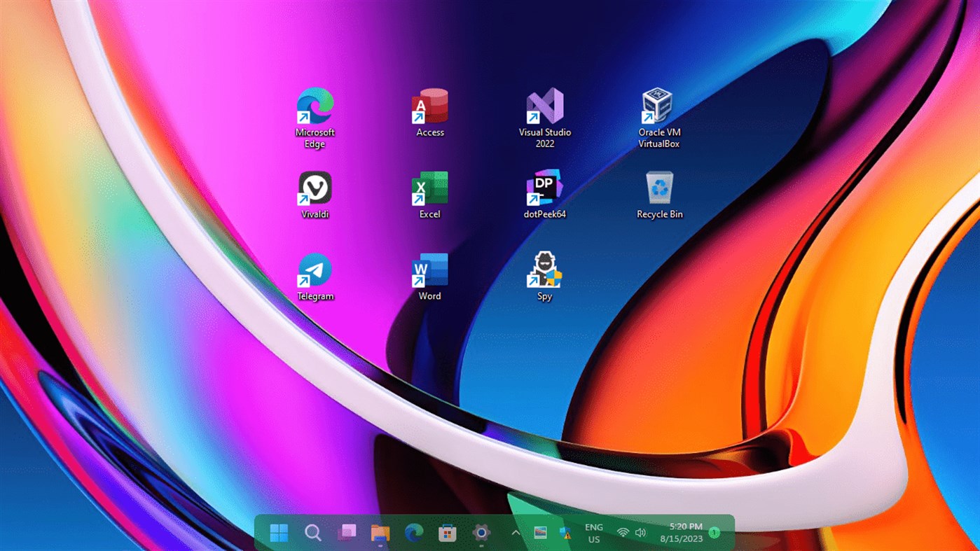Expand hidden tray icons with the chevron

tap(515, 532)
